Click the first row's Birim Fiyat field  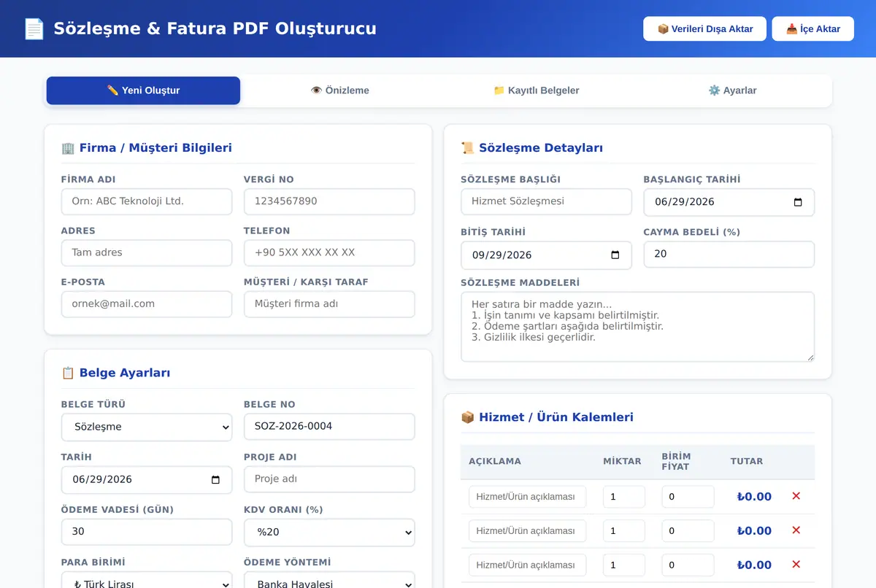[x=688, y=497]
